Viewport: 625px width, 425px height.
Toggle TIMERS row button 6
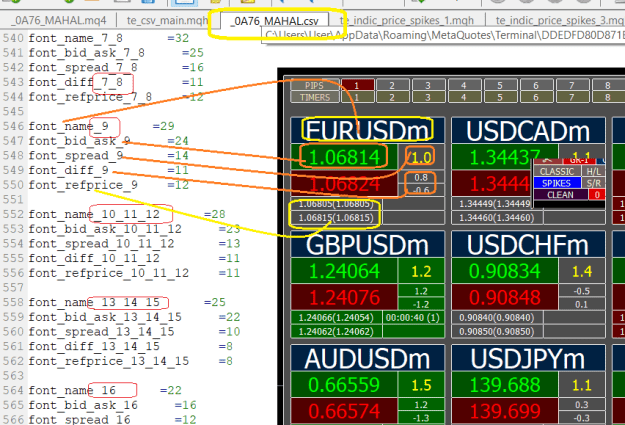click(536, 97)
